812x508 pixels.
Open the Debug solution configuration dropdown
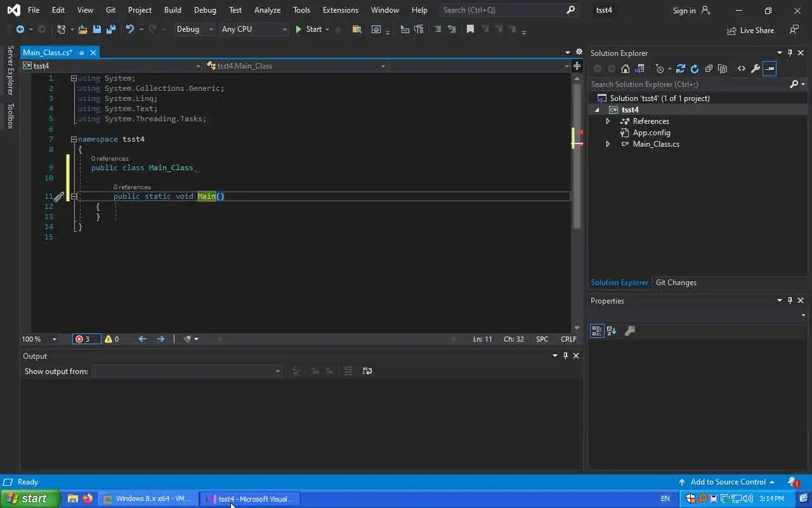(x=194, y=29)
